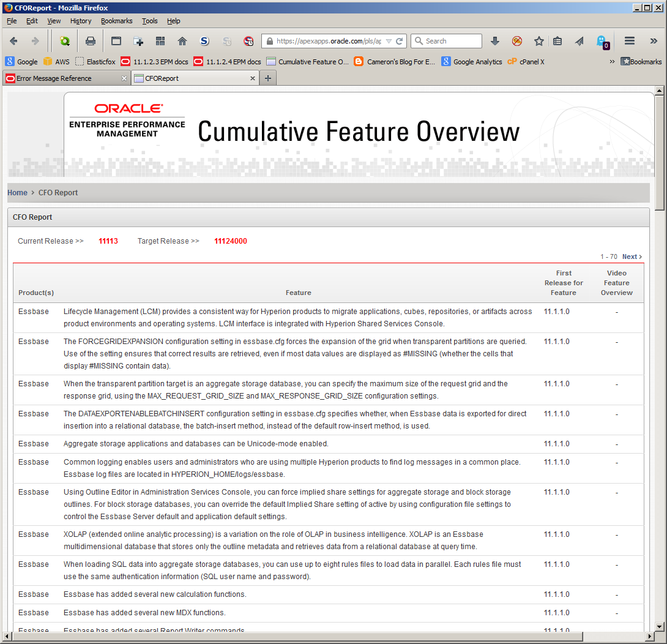Bookmark this page with star icon
The image size is (667, 644).
(539, 41)
